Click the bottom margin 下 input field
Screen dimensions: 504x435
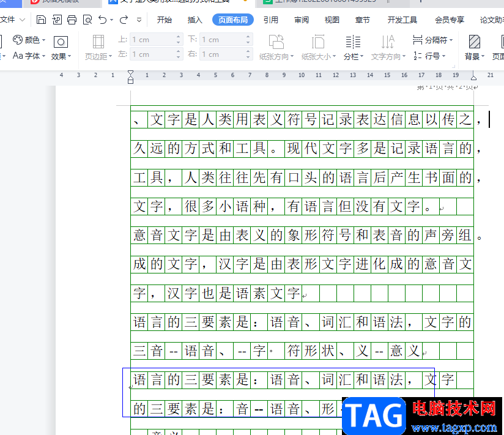[223, 40]
